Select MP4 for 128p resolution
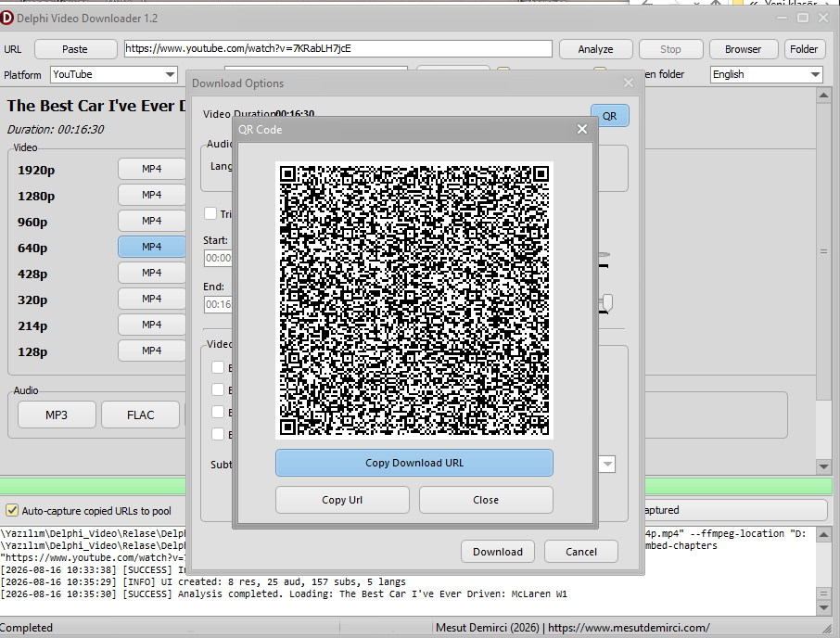 point(152,351)
